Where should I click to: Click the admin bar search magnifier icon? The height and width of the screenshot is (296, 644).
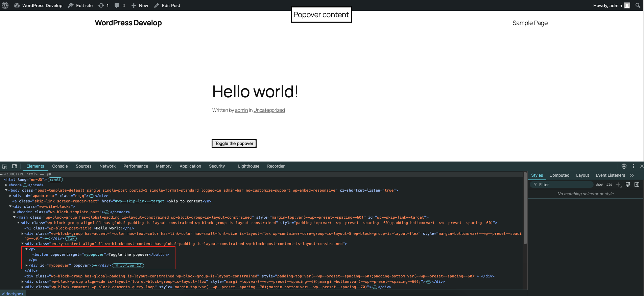(638, 5)
